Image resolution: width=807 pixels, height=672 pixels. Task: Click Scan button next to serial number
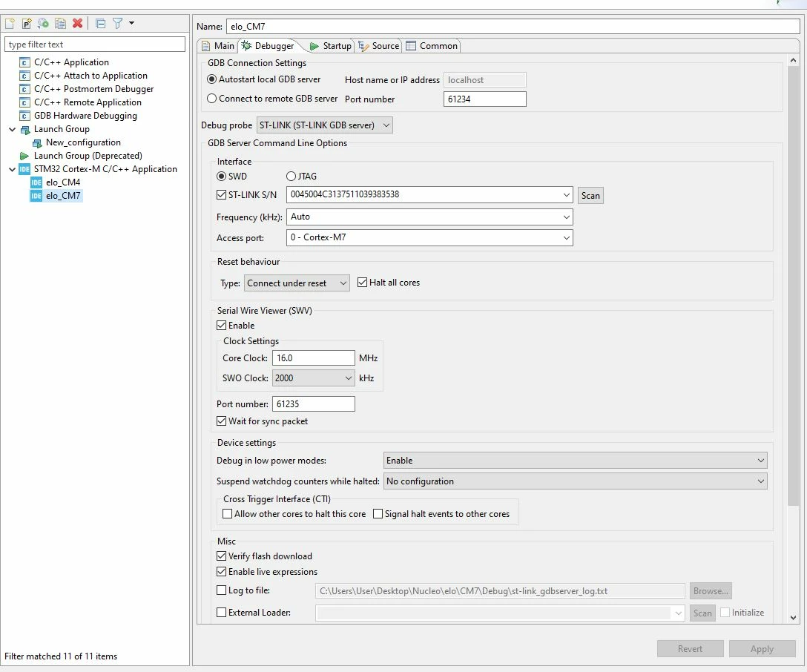click(x=590, y=196)
